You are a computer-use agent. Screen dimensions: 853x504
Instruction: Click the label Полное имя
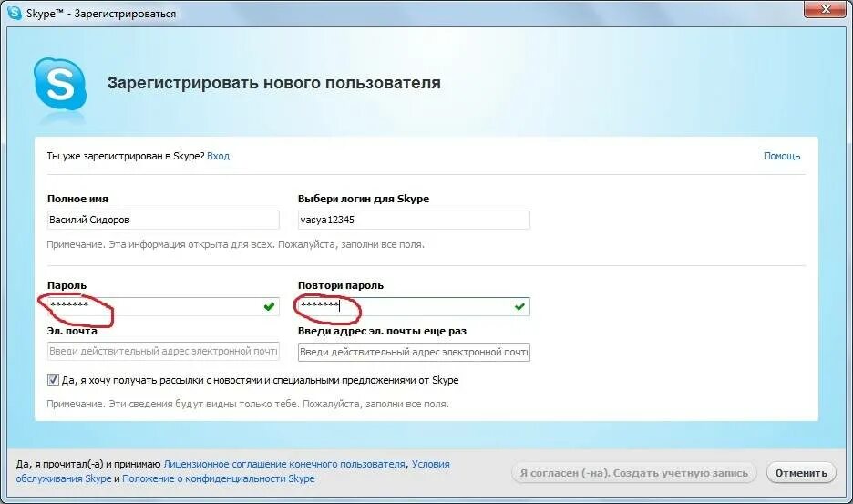[77, 199]
